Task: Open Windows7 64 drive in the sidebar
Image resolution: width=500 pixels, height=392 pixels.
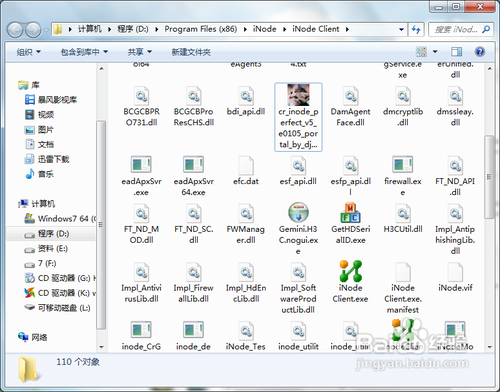Action: click(x=61, y=219)
